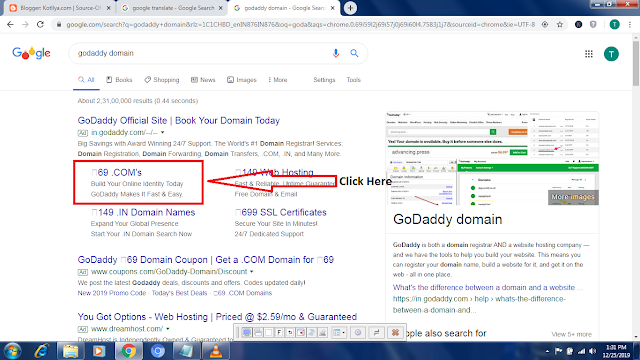Expand the More search categories menu
This screenshot has height=360, width=640.
(x=278, y=80)
